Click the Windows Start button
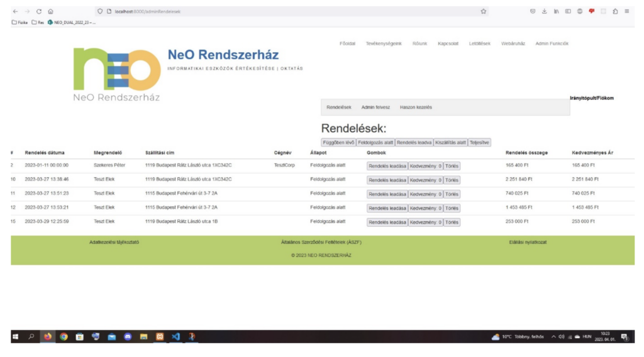Viewport: 644px width, 357px height. [x=15, y=336]
